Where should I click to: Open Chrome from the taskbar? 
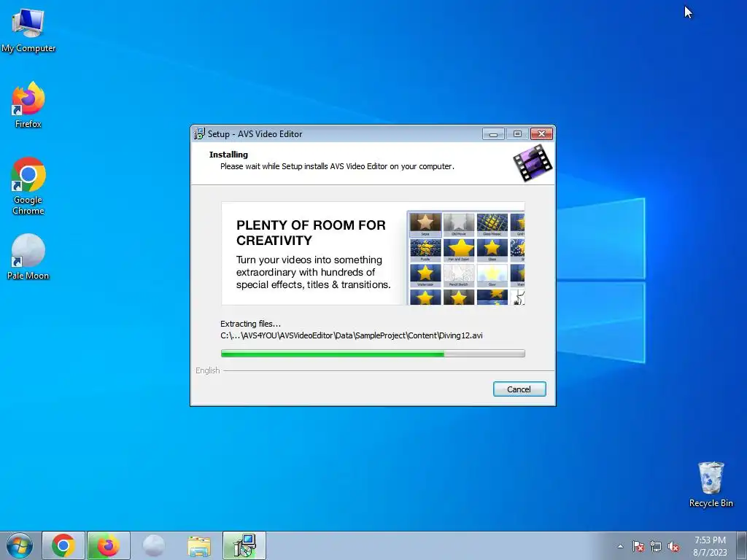click(x=63, y=545)
